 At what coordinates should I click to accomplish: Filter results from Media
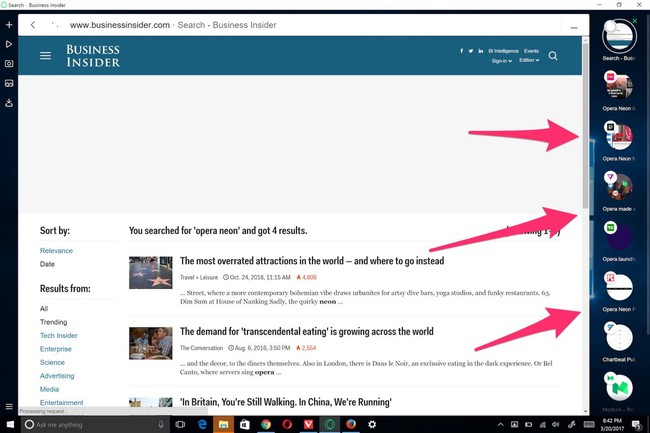coord(49,389)
